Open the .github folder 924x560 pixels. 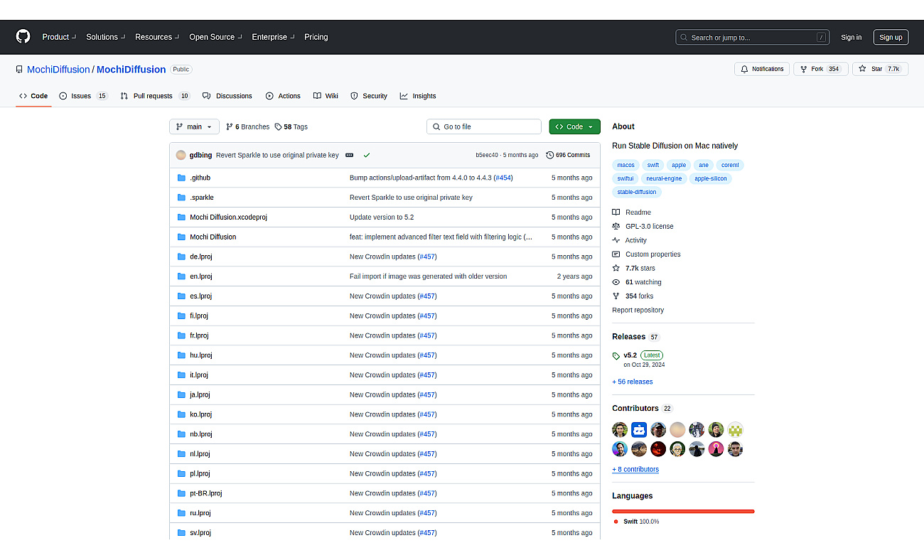pyautogui.click(x=200, y=178)
